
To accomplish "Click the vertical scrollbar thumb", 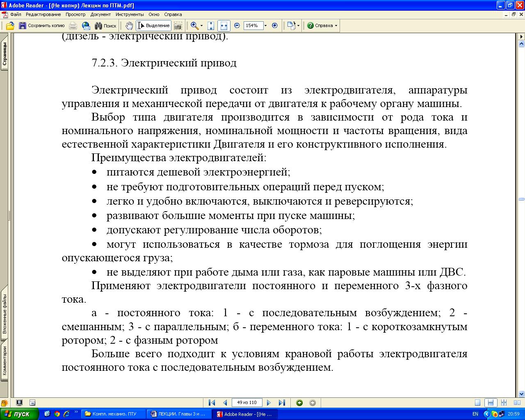I will click(521, 199).
